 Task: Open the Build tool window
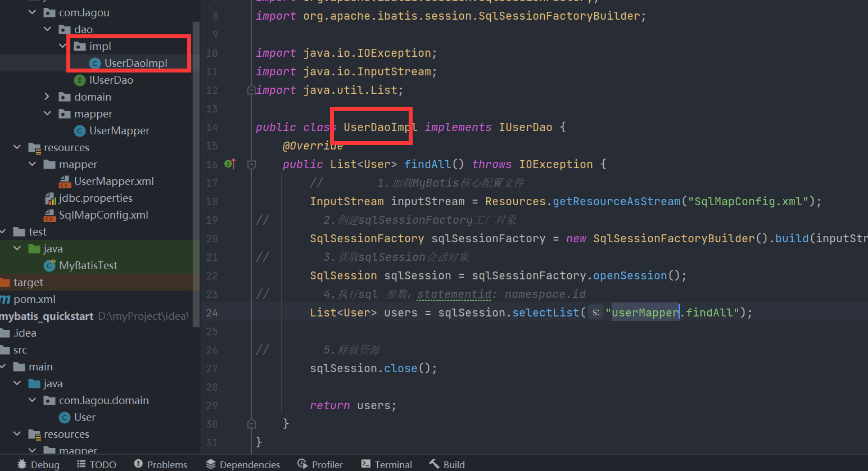[x=447, y=464]
